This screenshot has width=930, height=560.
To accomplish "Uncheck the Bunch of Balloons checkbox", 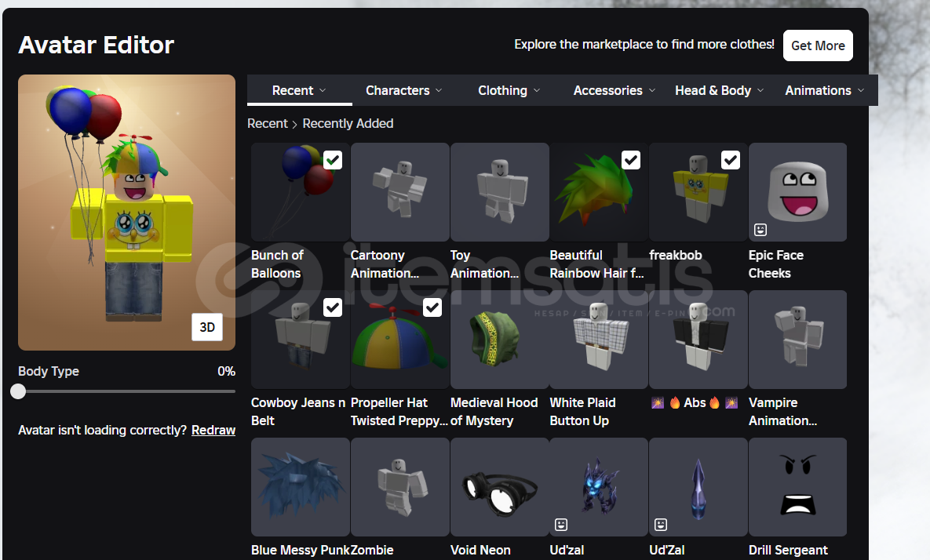I will click(333, 160).
